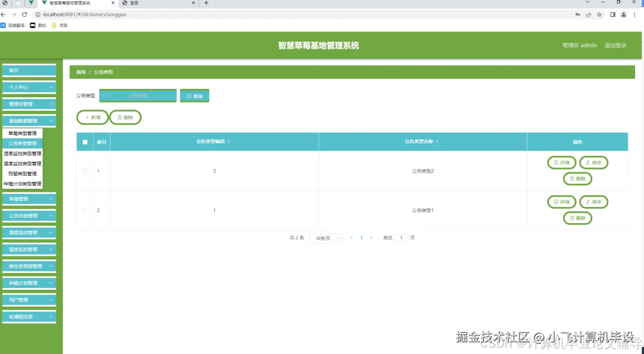The width and height of the screenshot is (644, 354).
Task: Click the trash 删除 icon in row one
Action: point(573,179)
